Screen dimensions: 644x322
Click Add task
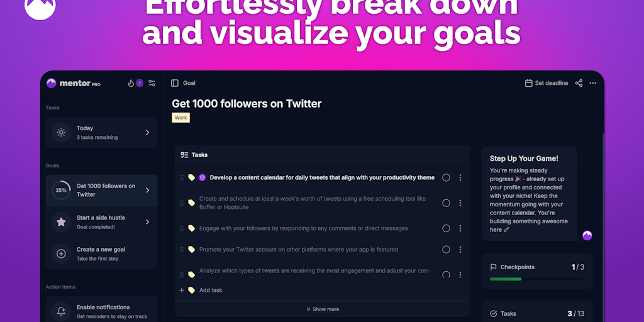click(x=210, y=290)
